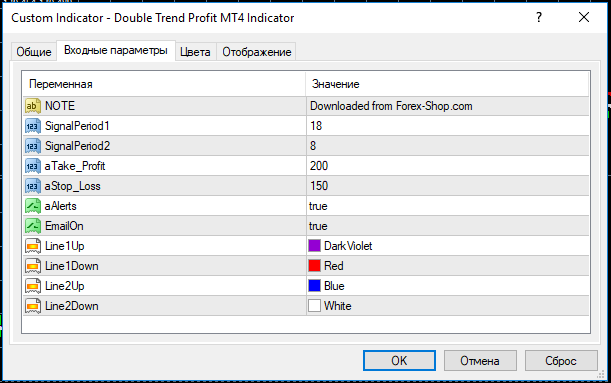Click the Red color swatch

click(x=314, y=266)
